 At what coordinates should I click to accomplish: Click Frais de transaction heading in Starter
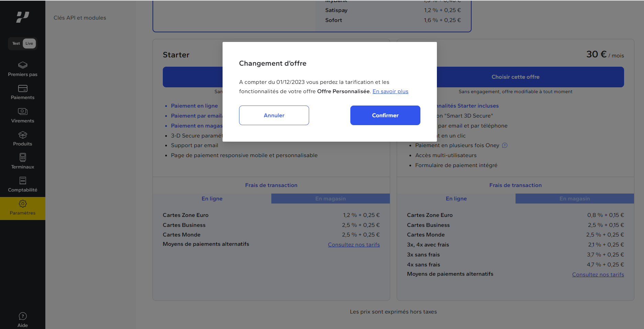click(271, 185)
